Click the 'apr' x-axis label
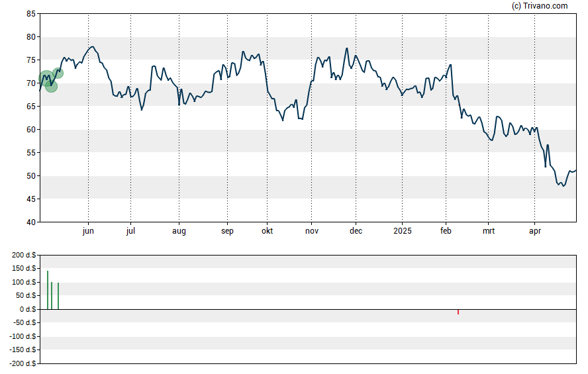The width and height of the screenshot is (588, 374). coord(535,231)
